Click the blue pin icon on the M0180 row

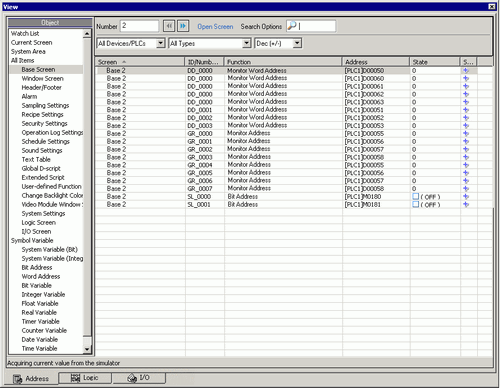click(x=466, y=196)
